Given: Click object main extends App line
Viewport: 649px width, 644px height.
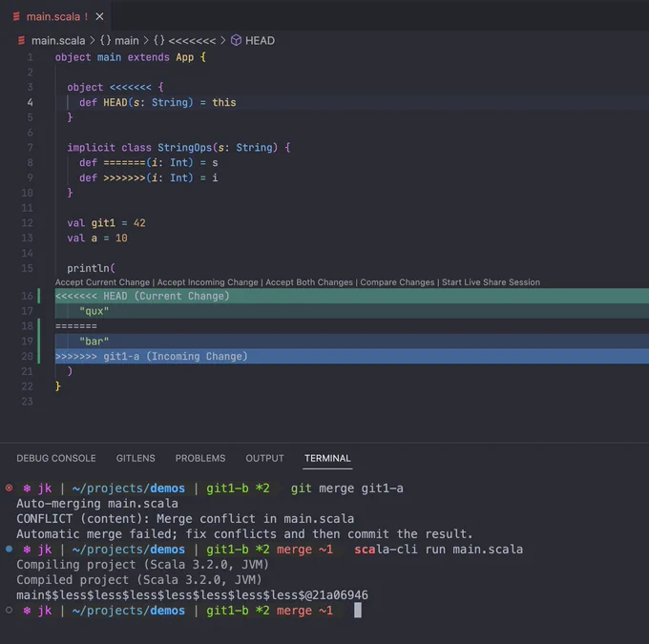Looking at the screenshot, I should (x=131, y=57).
